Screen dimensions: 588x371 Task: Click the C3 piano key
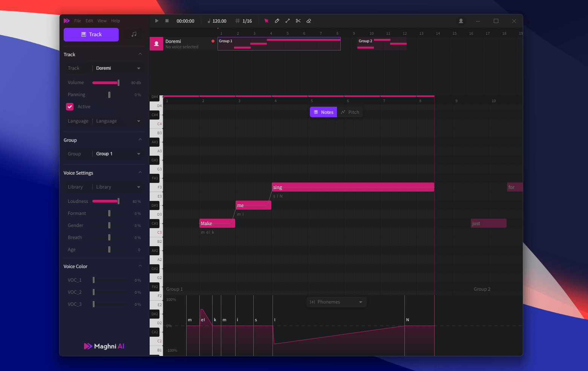156,233
